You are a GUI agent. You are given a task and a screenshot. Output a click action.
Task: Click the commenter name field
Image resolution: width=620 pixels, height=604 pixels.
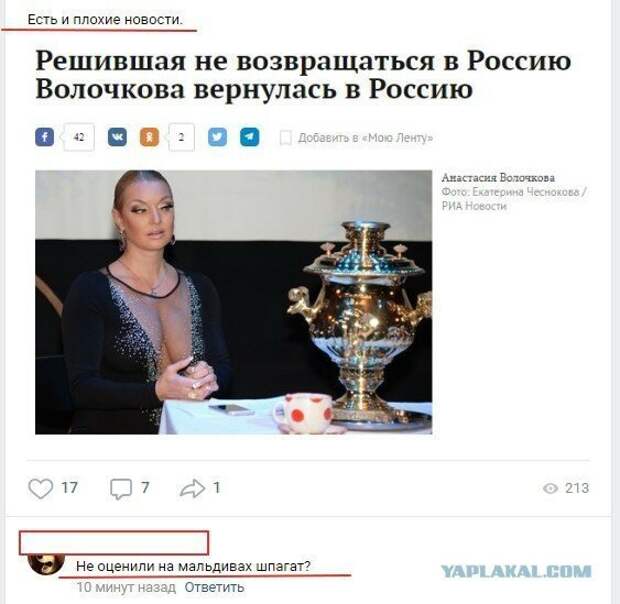coord(114,543)
